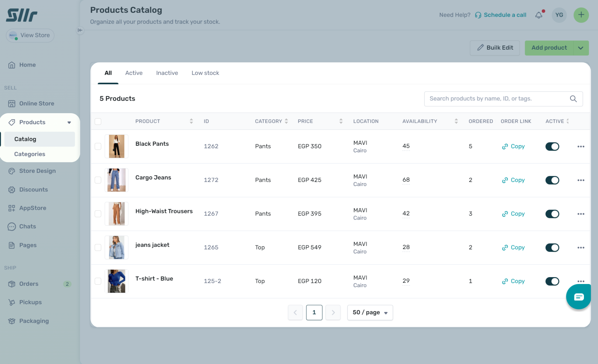Click the search magnifier icon

pos(573,99)
